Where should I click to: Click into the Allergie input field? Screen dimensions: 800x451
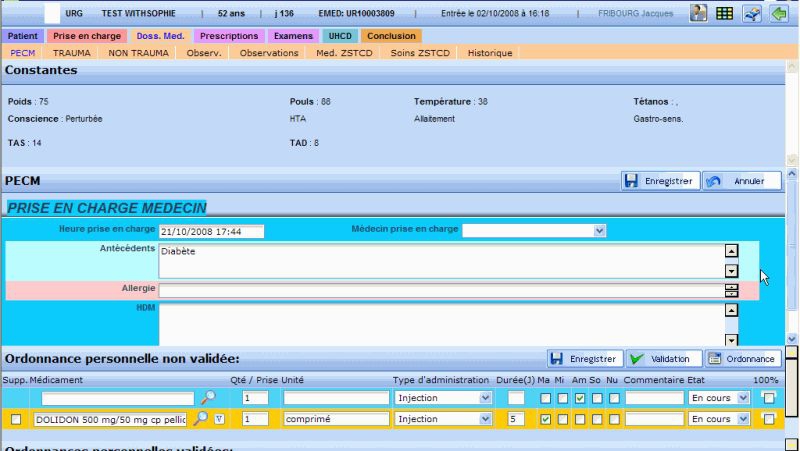pyautogui.click(x=440, y=290)
